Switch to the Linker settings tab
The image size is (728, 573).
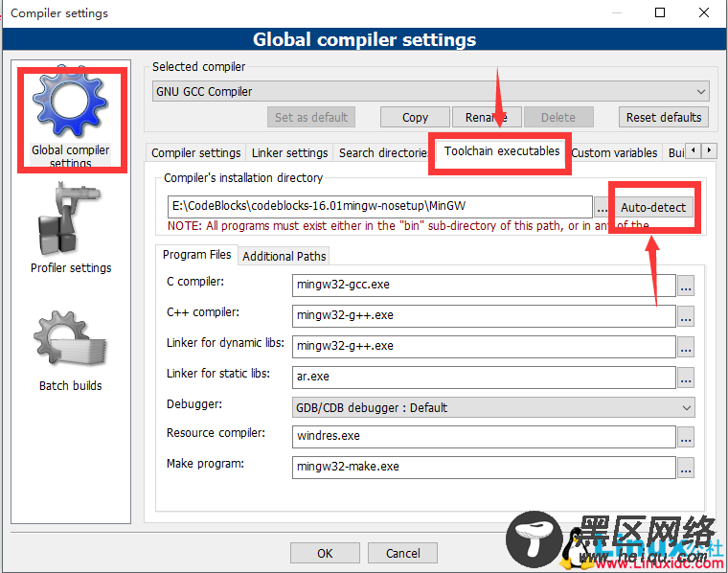pos(289,152)
